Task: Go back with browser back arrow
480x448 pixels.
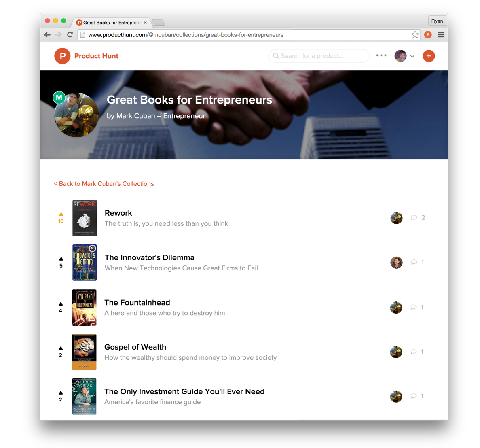Action: click(47, 35)
